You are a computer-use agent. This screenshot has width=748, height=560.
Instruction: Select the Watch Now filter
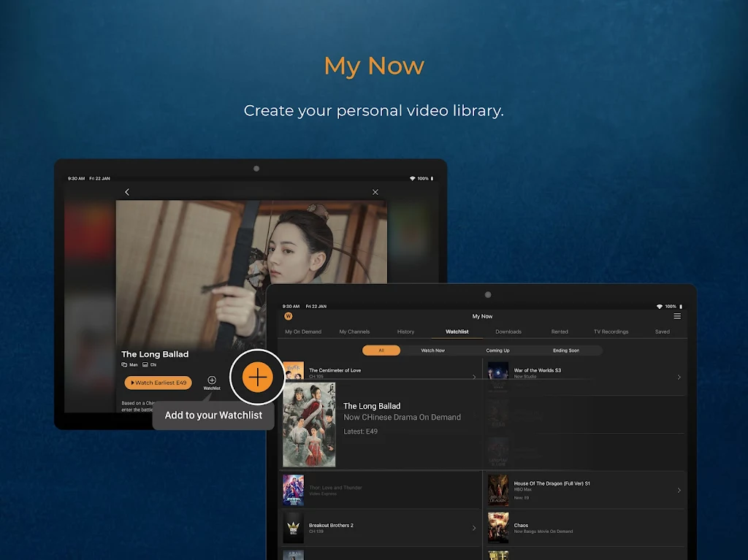click(x=432, y=350)
